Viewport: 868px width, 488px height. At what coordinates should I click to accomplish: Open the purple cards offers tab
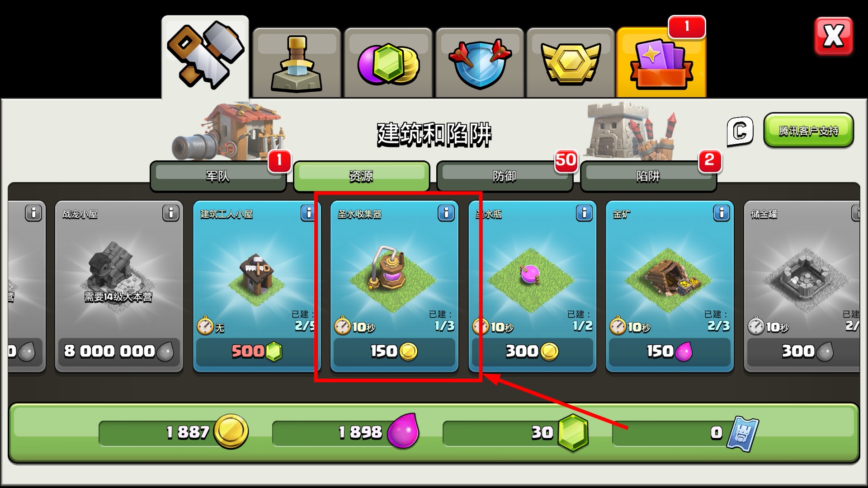[x=661, y=63]
